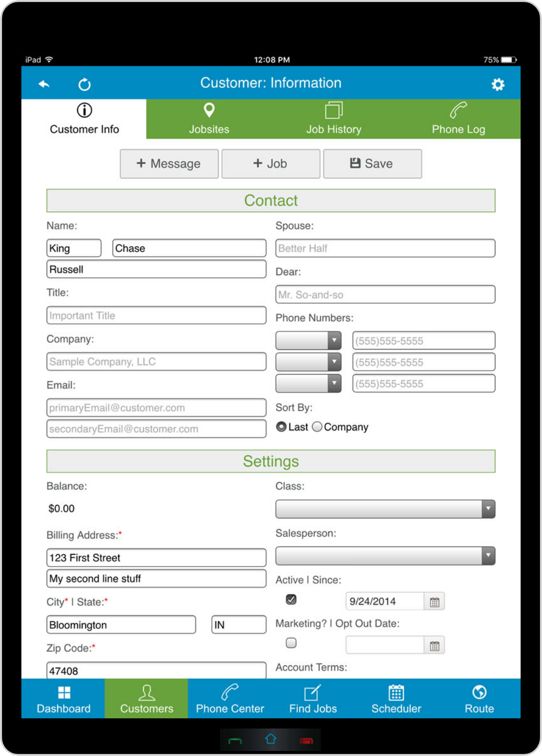Click the Settings section header
This screenshot has height=756, width=542.
(x=271, y=461)
